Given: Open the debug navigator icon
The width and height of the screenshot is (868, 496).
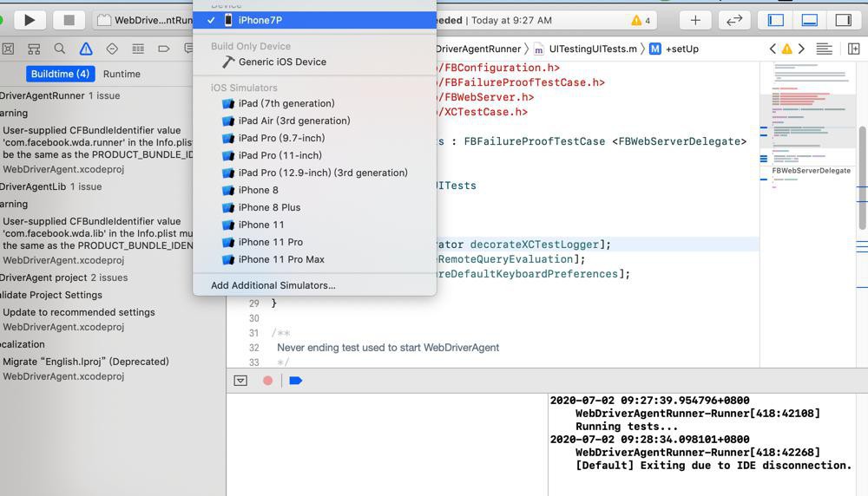Looking at the screenshot, I should [138, 49].
